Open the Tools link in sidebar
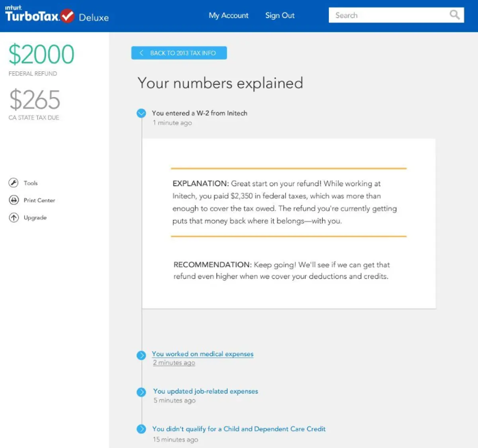Viewport: 478px width, 448px height. pos(31,183)
